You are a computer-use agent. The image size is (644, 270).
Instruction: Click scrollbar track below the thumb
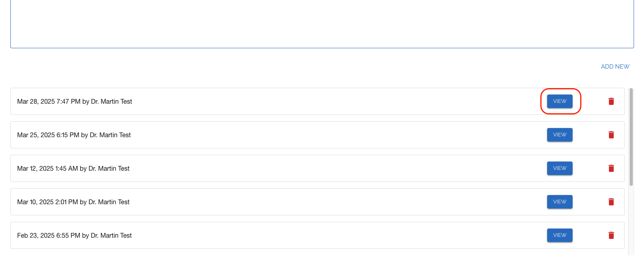point(631,220)
